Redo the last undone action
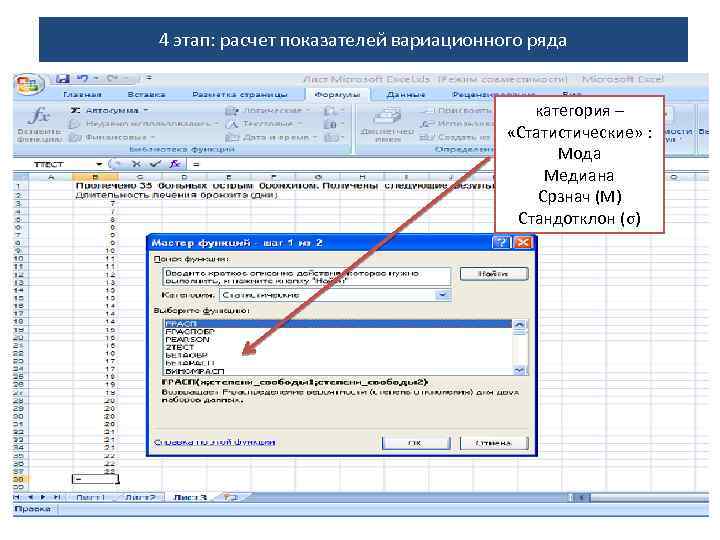Screen dimensions: 720x540 [x=113, y=79]
